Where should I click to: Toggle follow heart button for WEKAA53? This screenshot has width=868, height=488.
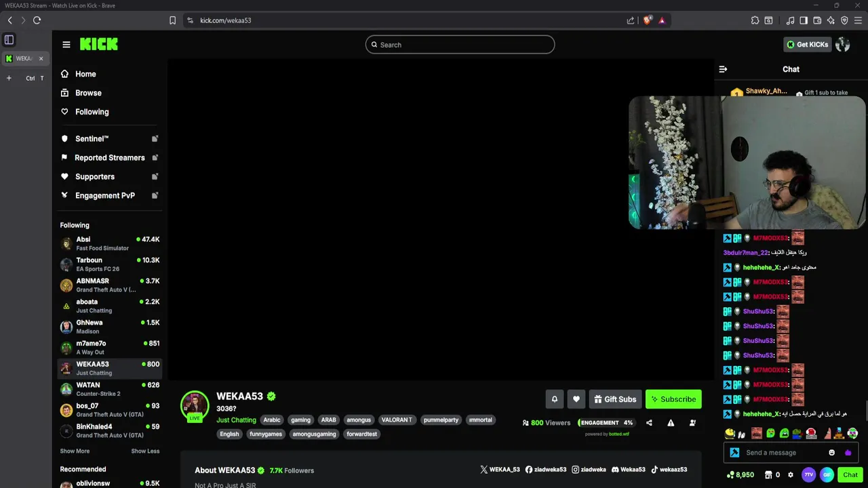(576, 399)
